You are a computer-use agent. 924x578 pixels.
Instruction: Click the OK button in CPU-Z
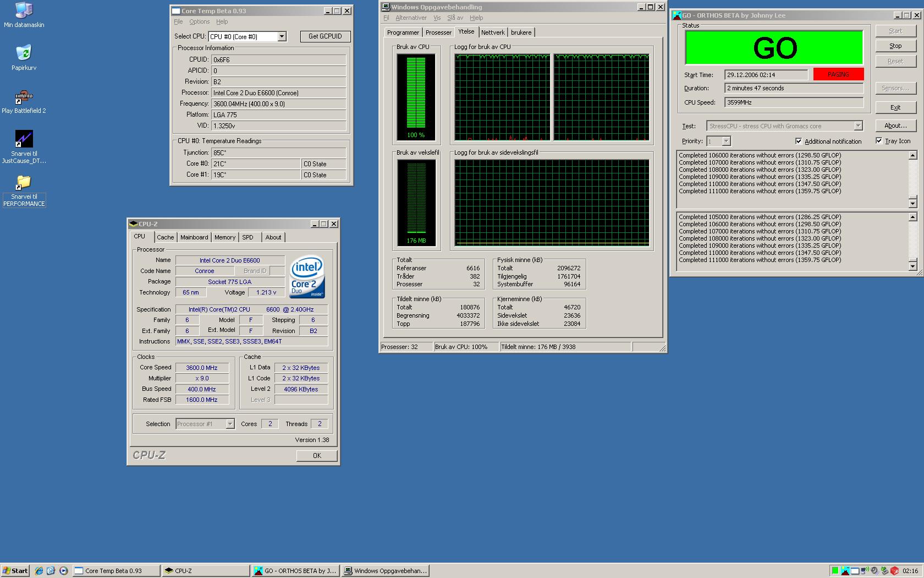pyautogui.click(x=317, y=456)
